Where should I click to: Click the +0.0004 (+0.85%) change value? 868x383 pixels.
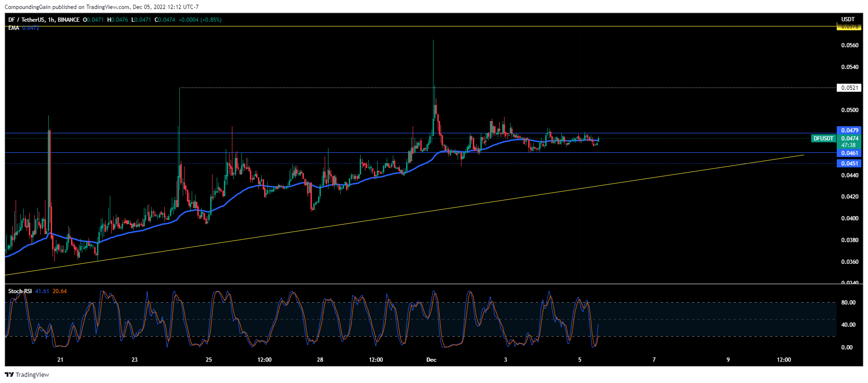click(x=200, y=20)
